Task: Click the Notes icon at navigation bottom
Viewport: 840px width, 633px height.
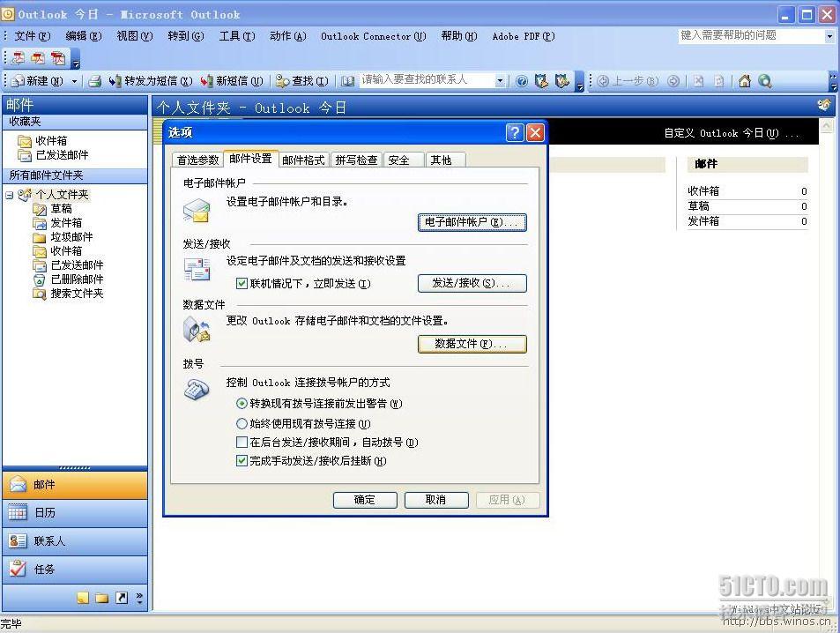Action: coord(83,598)
